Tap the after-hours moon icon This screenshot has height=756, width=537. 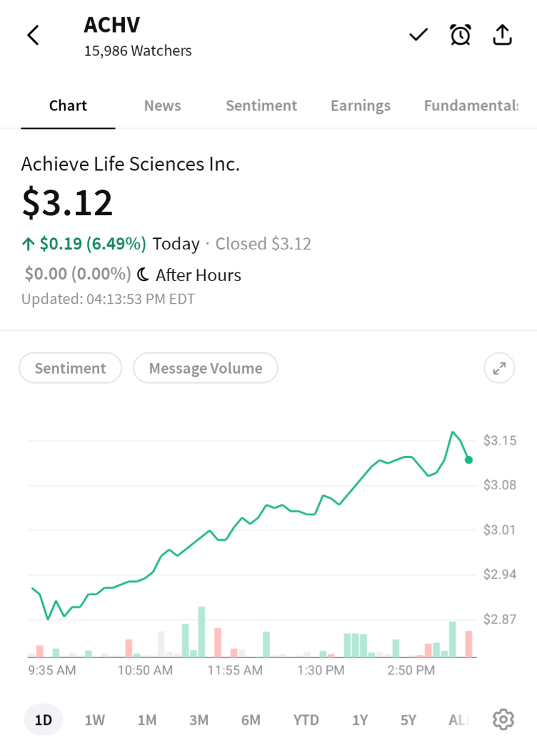[144, 275]
